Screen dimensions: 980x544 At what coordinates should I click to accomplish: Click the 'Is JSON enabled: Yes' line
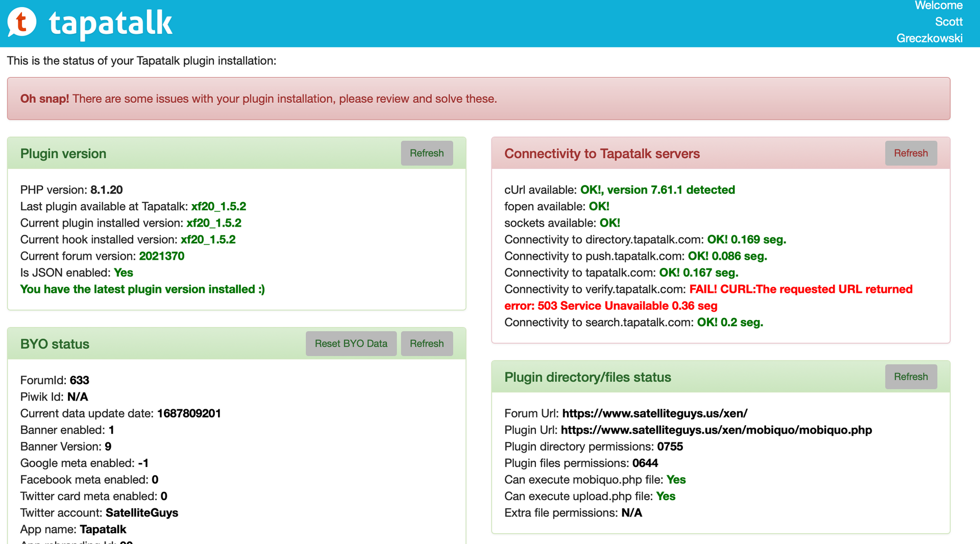[77, 273]
